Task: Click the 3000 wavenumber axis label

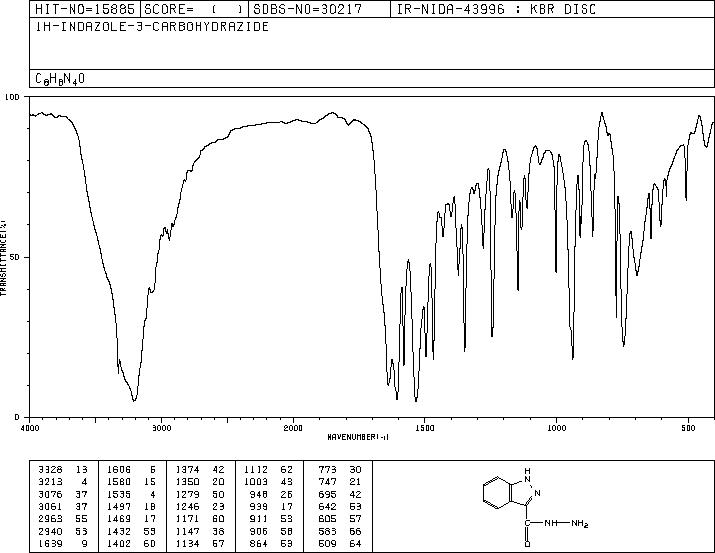Action: [162, 428]
